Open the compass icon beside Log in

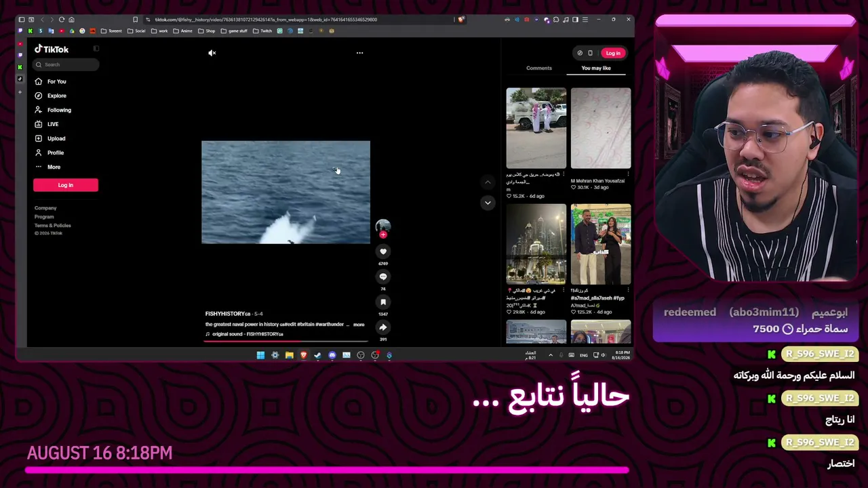pos(580,53)
